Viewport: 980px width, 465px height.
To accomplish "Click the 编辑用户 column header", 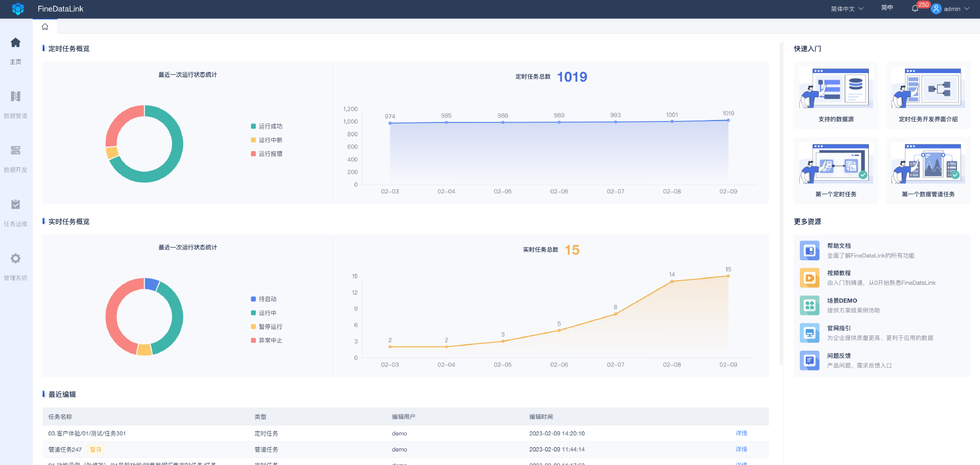I will coord(404,417).
